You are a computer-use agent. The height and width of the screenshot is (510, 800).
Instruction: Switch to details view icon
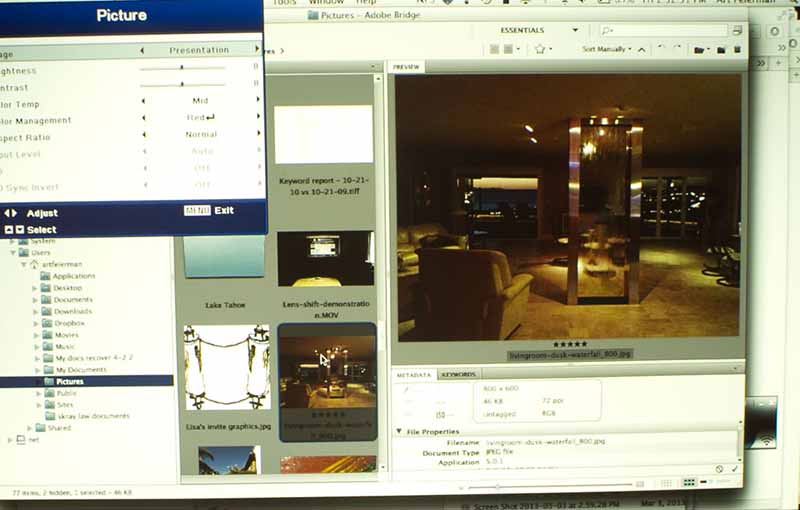(x=703, y=482)
